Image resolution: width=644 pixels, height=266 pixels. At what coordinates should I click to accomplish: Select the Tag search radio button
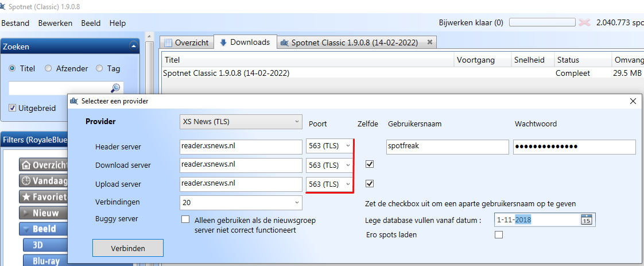(x=99, y=69)
